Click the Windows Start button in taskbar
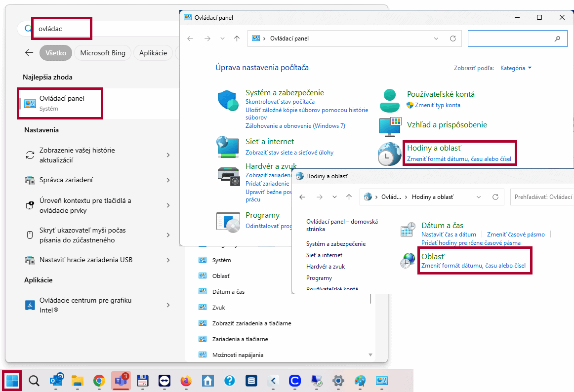 12,381
